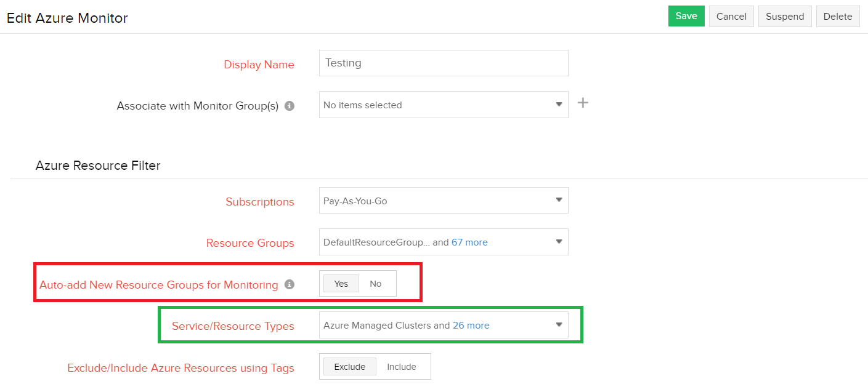The width and height of the screenshot is (868, 384).
Task: Click the Edit Azure Monitor page title
Action: [x=67, y=18]
